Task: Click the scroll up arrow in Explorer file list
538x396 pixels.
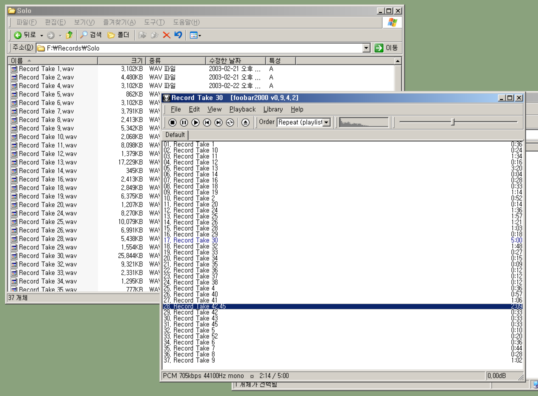Action: click(x=397, y=61)
